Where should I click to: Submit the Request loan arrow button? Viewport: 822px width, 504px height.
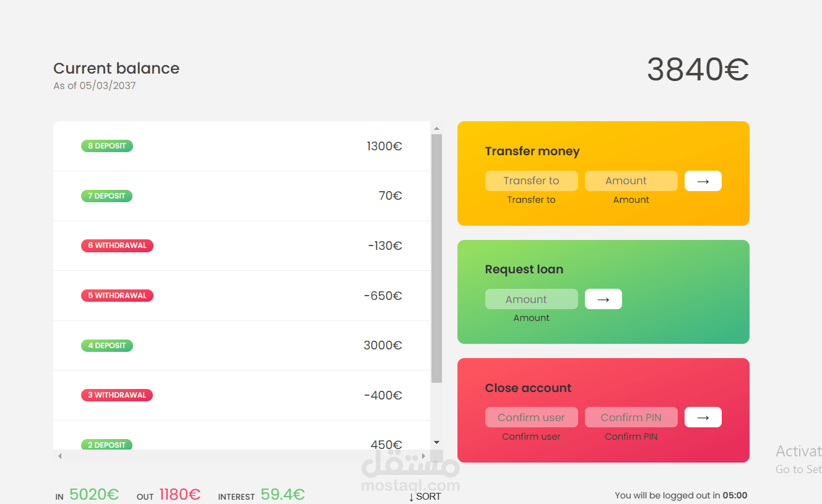[604, 299]
